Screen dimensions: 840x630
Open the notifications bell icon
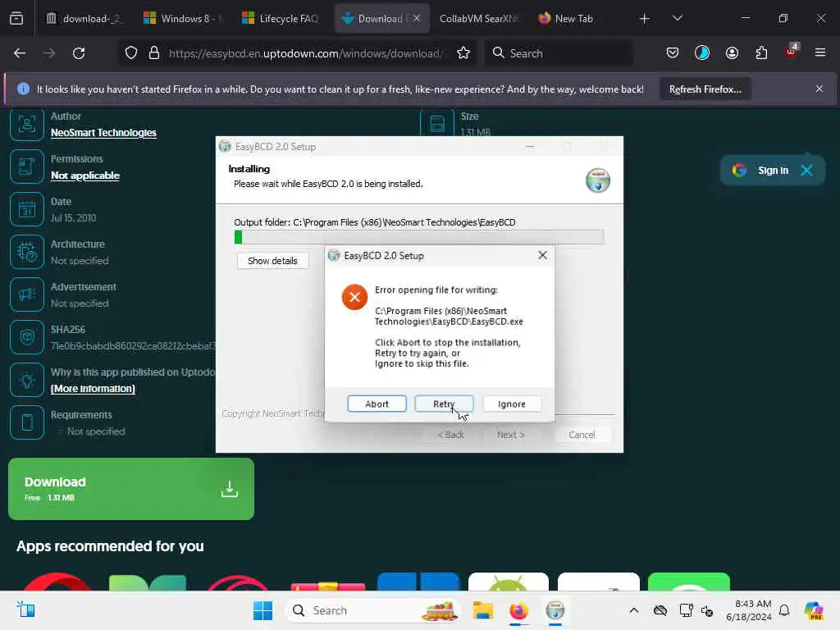(784, 610)
